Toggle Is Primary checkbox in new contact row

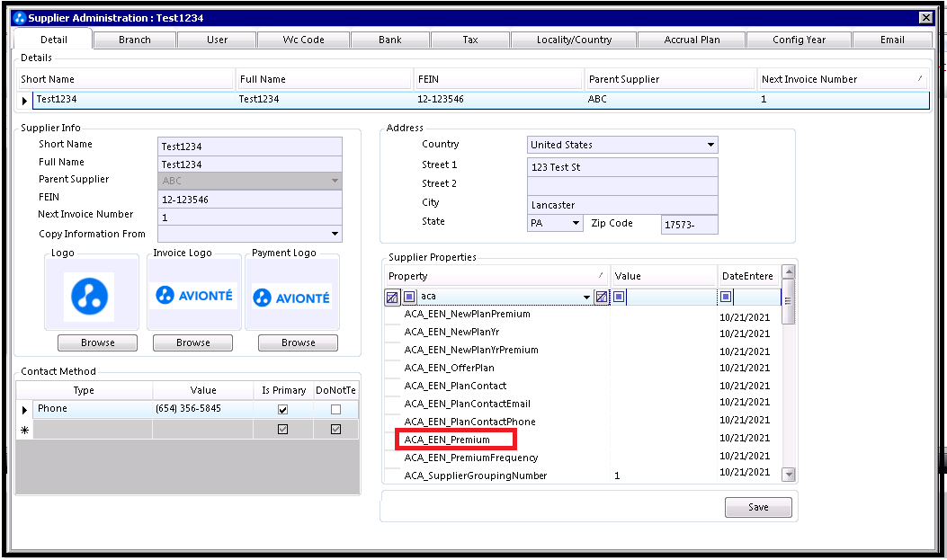point(282,430)
